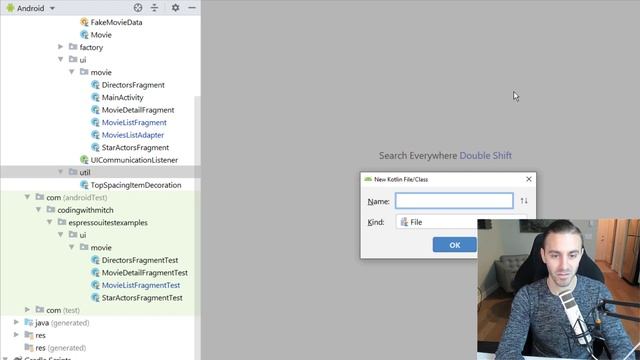640x360 pixels.
Task: Click the MovieDetailFragmentTest class icon
Action: (x=96, y=272)
